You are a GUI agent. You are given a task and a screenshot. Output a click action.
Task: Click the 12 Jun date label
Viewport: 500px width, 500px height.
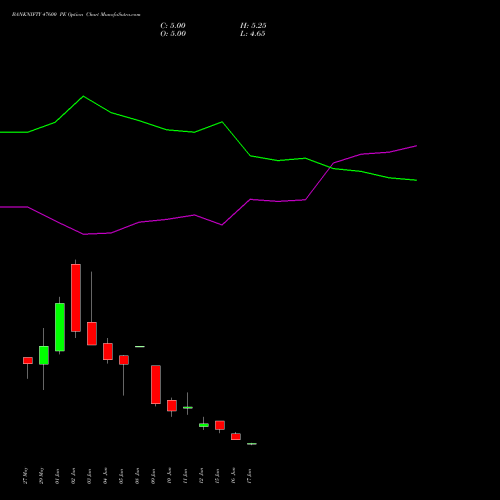(202, 476)
